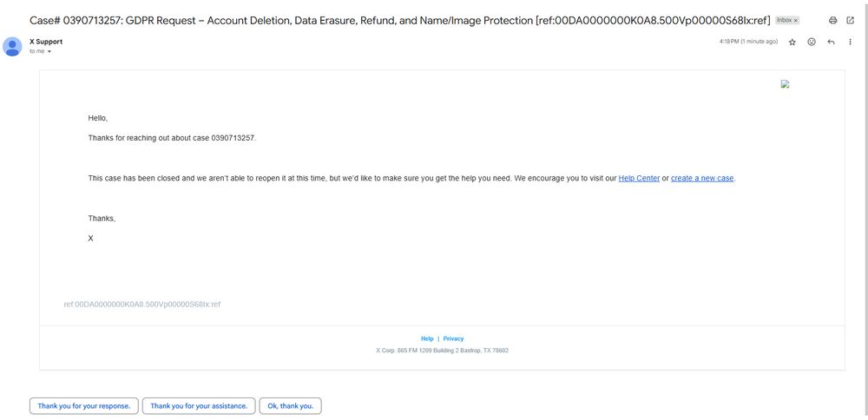Choose 'Ok, thank you.' smart reply

click(291, 405)
